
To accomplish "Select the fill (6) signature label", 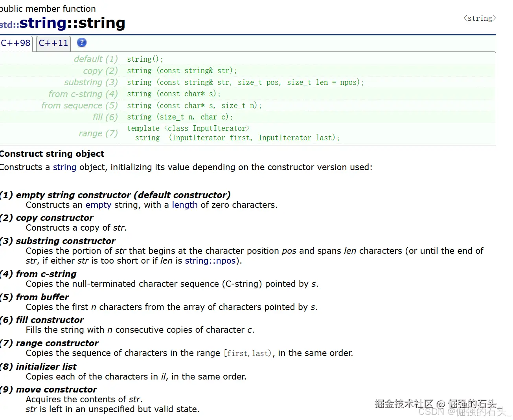I will [105, 117].
